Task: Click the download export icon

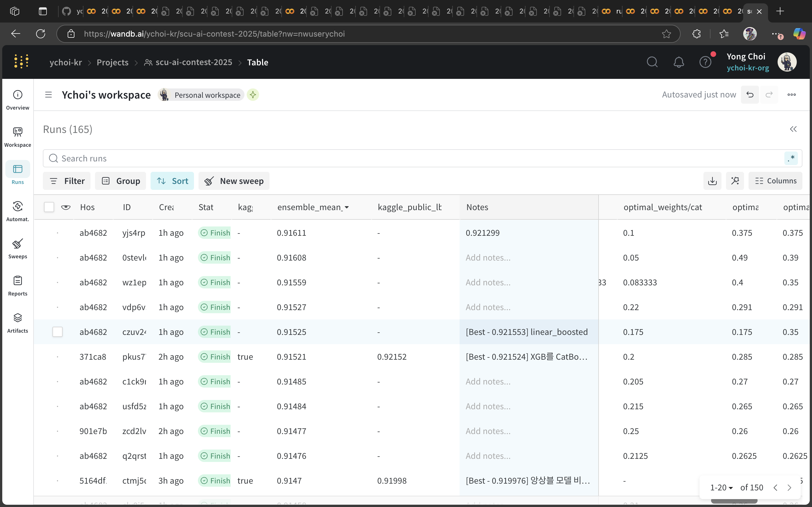Action: point(712,181)
